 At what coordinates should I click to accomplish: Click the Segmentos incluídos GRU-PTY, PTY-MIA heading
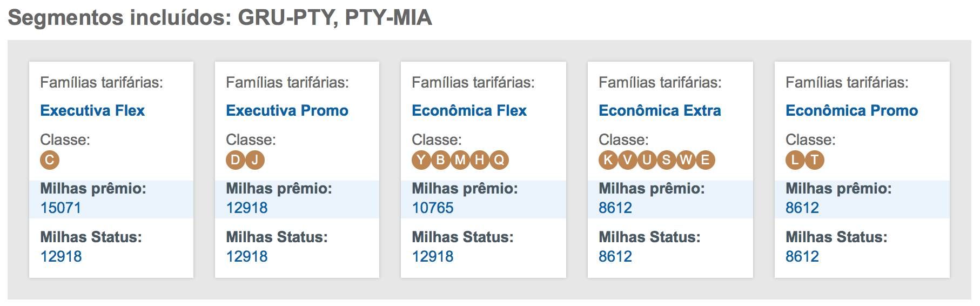220,18
